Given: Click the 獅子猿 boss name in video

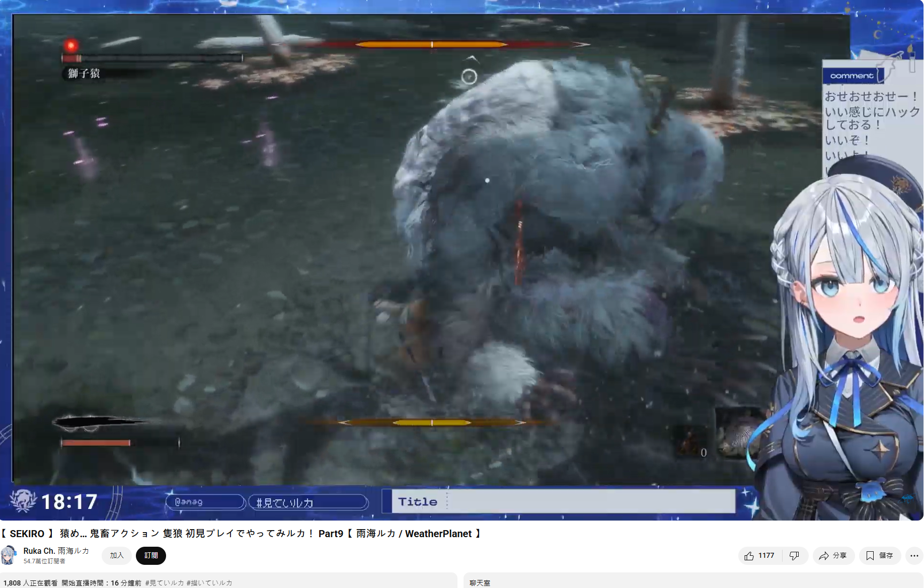Looking at the screenshot, I should coord(84,73).
